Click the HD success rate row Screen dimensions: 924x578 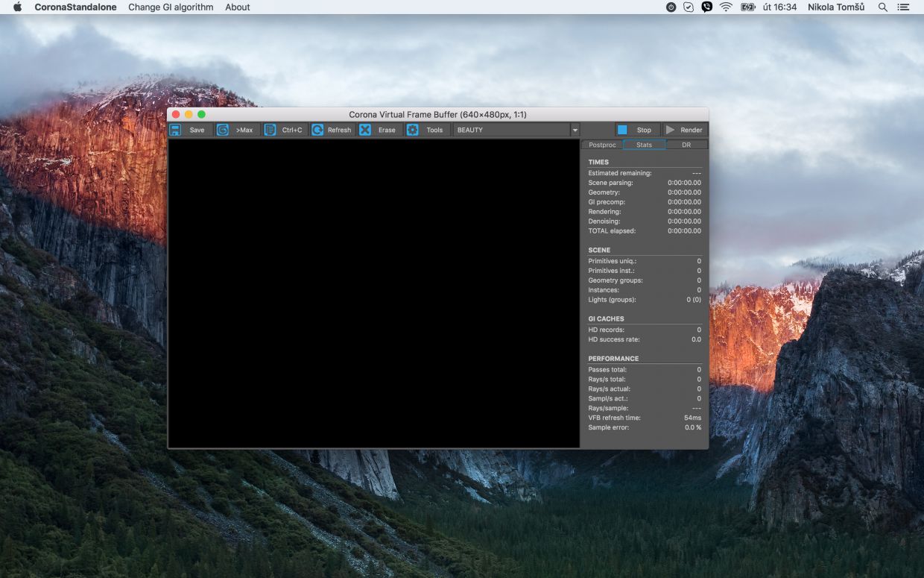[x=645, y=339]
